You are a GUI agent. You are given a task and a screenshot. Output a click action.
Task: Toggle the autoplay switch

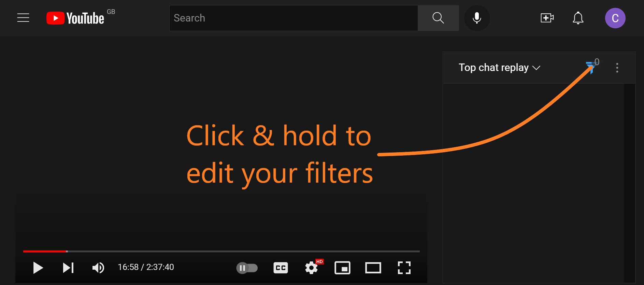coord(247,268)
